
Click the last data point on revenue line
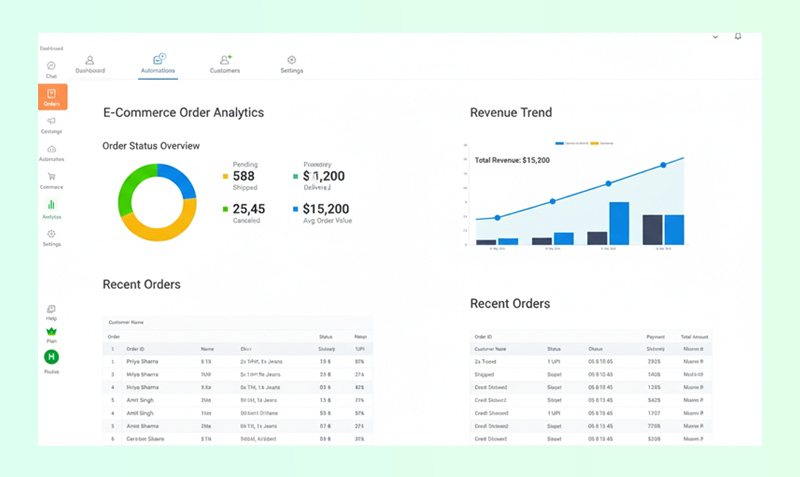(663, 166)
